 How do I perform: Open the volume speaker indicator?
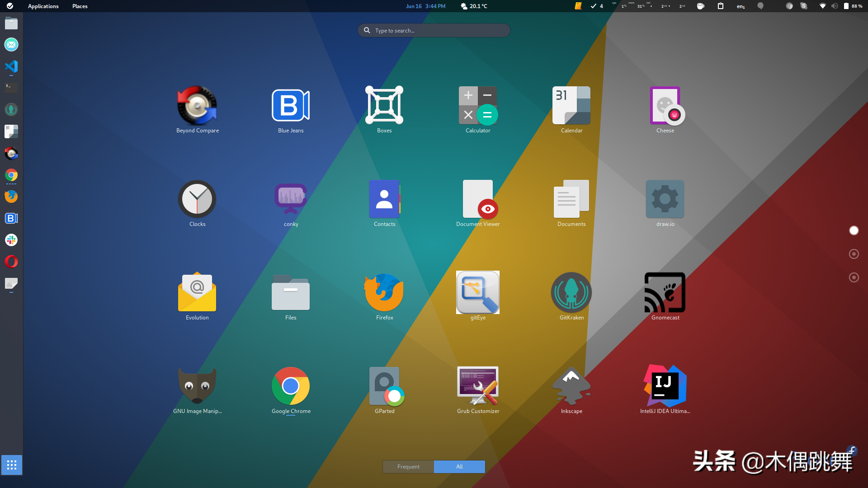click(x=835, y=6)
